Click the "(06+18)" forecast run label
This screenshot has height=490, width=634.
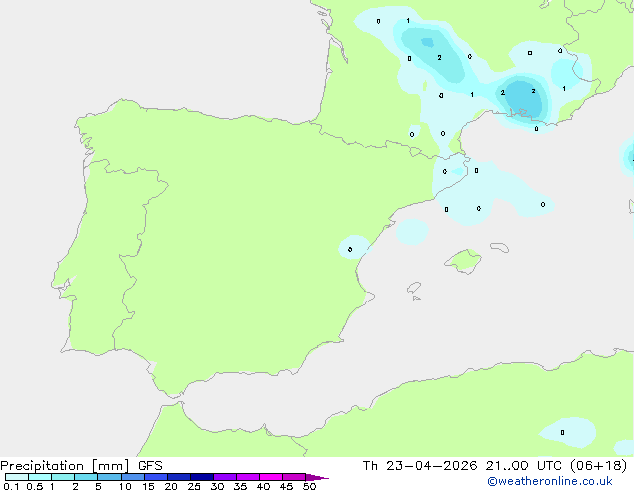[598, 466]
